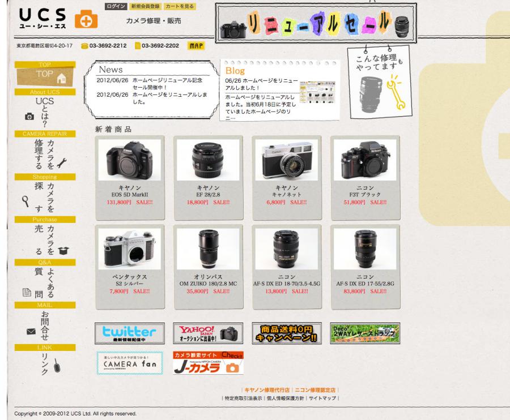Click the phone number 03-3692-2212
Image resolution: width=510 pixels, height=420 pixels.
click(108, 46)
